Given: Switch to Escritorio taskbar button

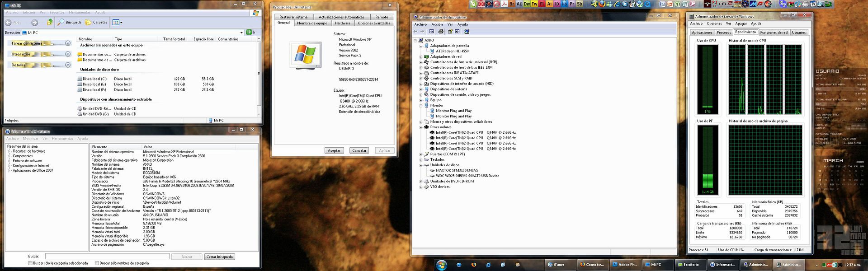Looking at the screenshot, I should tap(690, 265).
